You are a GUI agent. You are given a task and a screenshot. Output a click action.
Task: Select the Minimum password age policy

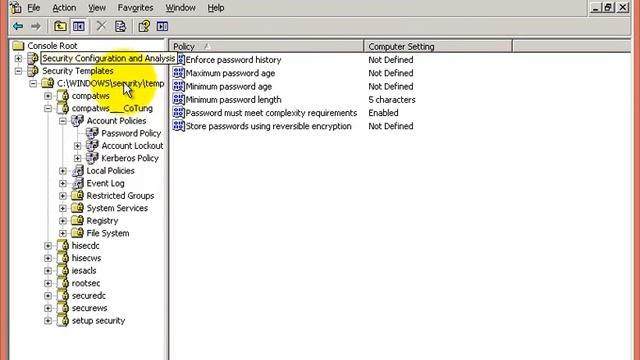229,87
